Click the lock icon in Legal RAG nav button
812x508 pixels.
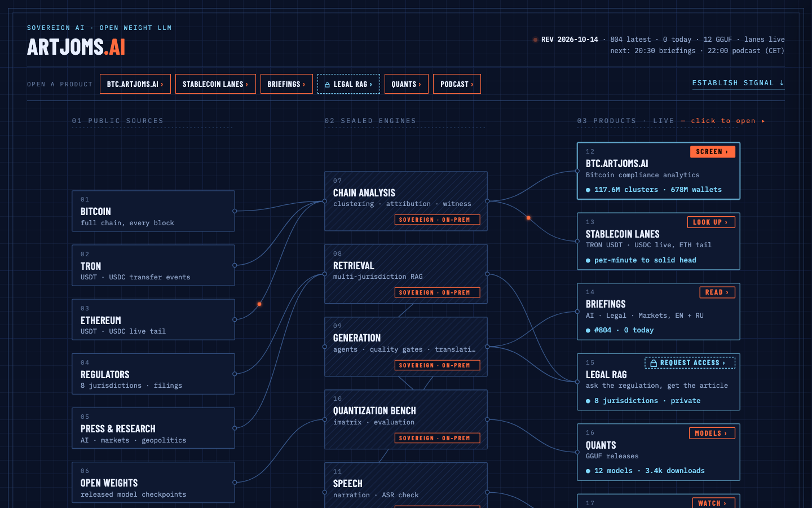[x=327, y=85]
